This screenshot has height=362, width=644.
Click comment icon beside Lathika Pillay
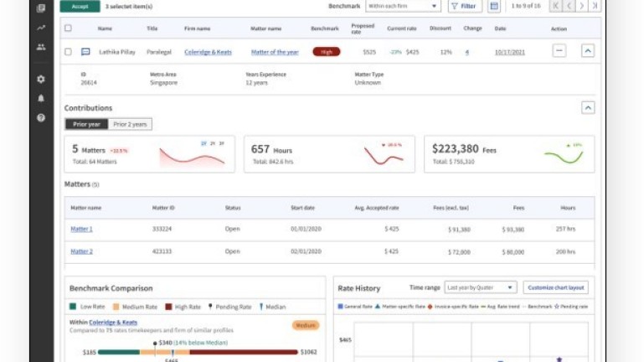(x=85, y=52)
